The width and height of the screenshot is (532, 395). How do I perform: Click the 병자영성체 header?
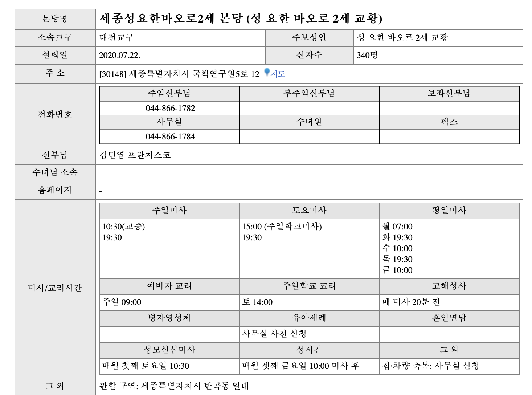(169, 318)
